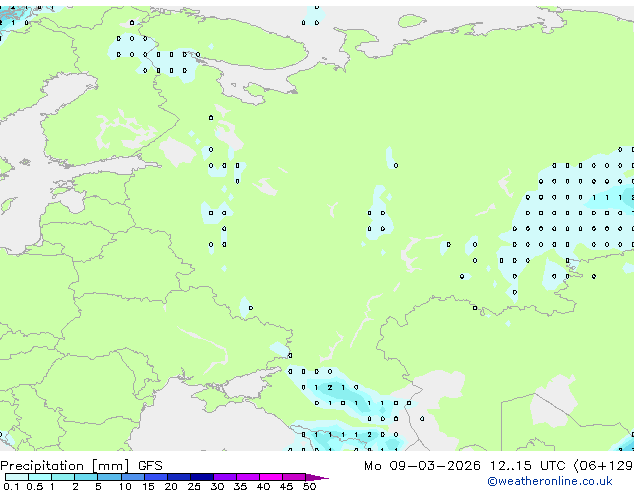
Task: Click legend swatch between 35 and 40
Action: click(x=248, y=477)
